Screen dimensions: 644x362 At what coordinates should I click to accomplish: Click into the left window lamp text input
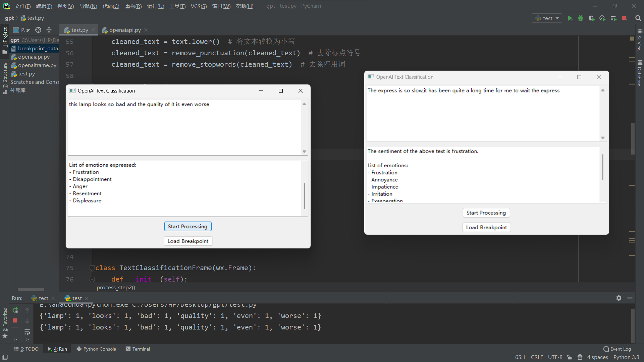(x=184, y=127)
